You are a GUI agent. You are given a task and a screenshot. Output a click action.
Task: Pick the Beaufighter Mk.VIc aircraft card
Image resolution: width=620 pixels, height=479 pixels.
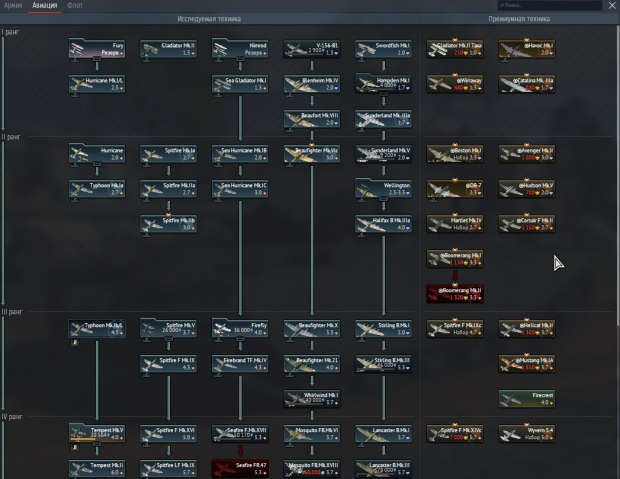312,154
